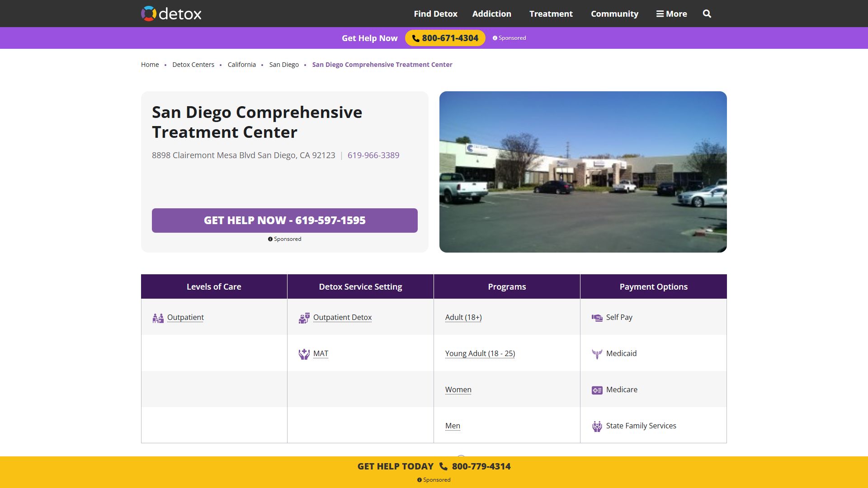Click the 800-779-4314 bottom banner number
The image size is (868, 488).
481,466
